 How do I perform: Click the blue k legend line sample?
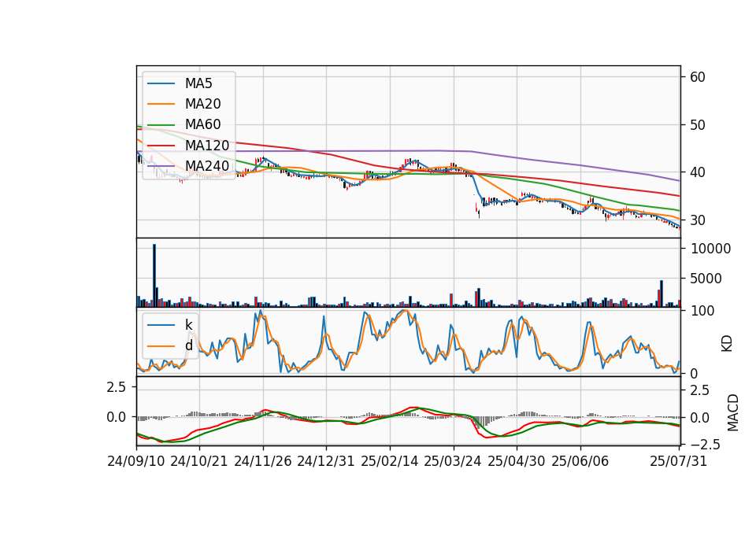click(x=161, y=325)
